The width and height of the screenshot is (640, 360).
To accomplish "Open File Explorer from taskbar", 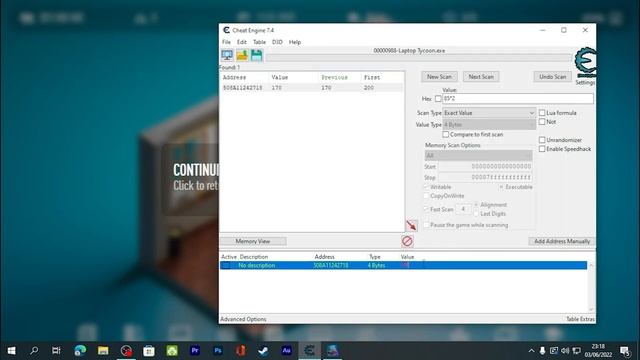I will (103, 351).
